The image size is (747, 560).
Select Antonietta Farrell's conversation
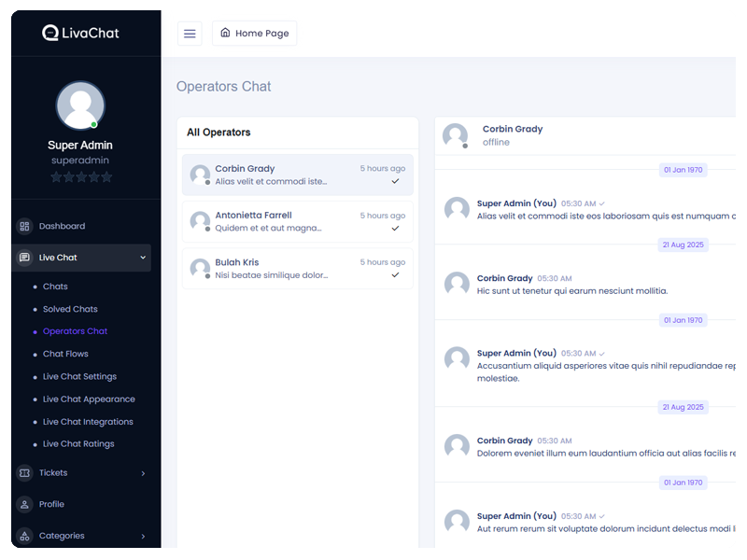pyautogui.click(x=297, y=221)
